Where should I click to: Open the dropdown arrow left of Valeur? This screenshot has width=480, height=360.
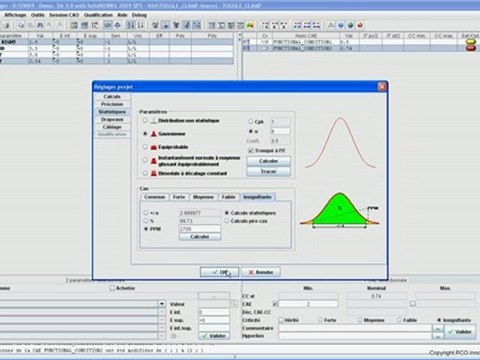point(162,304)
